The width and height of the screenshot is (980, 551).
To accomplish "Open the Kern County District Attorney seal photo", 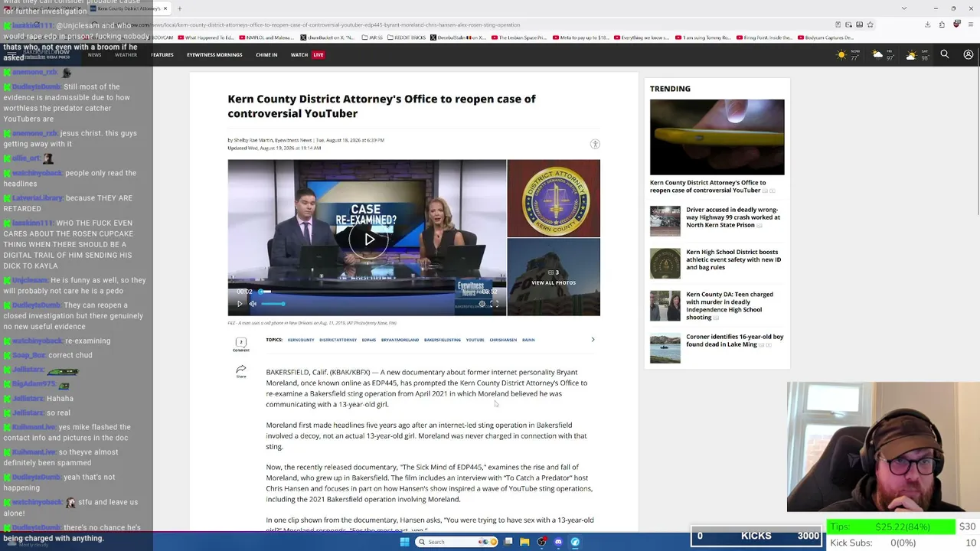I will coord(554,198).
